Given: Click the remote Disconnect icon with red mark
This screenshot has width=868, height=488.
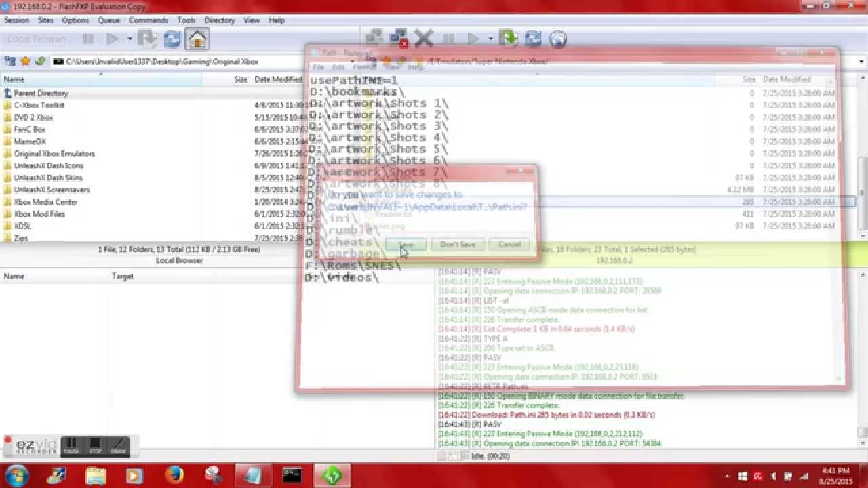Looking at the screenshot, I should [399, 39].
